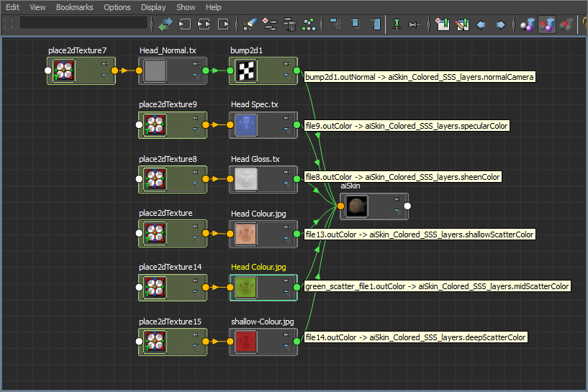This screenshot has height=392, width=588.
Task: Open the Display menu
Action: click(x=153, y=7)
